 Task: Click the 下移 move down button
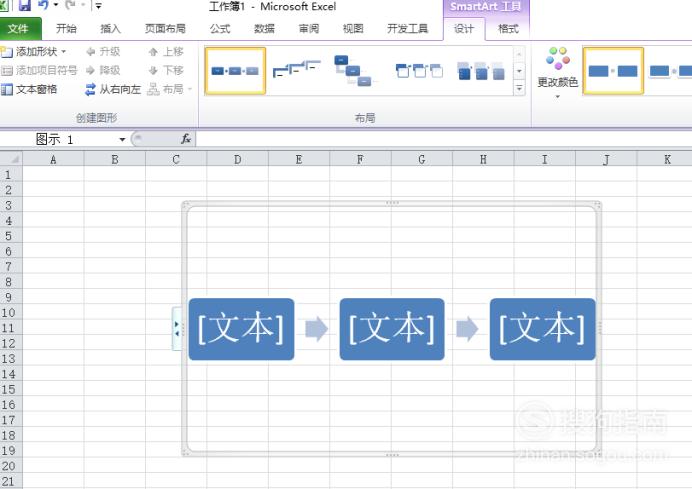tap(166, 71)
